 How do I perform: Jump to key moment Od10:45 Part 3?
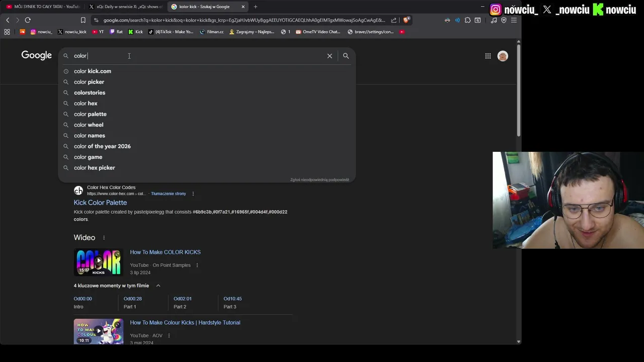[232, 303]
